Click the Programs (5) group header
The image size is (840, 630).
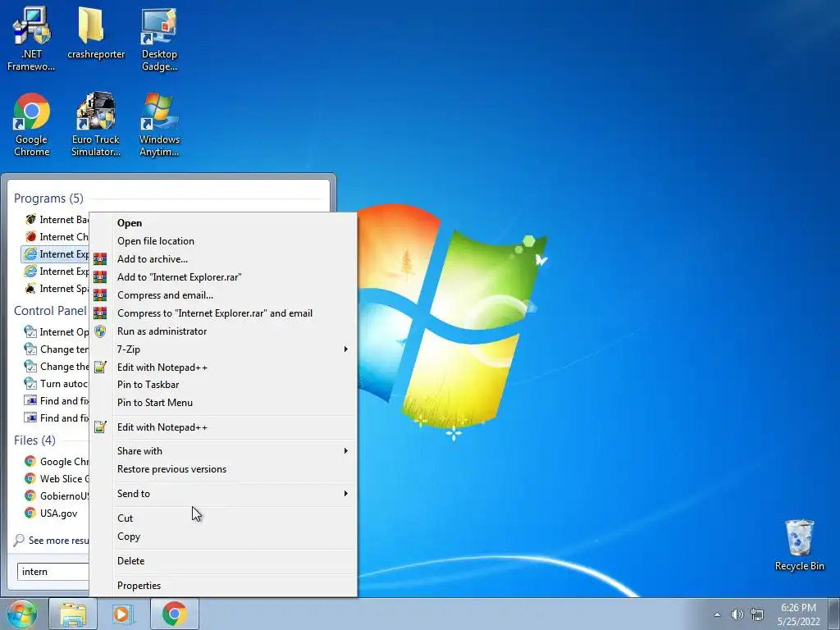(x=48, y=199)
